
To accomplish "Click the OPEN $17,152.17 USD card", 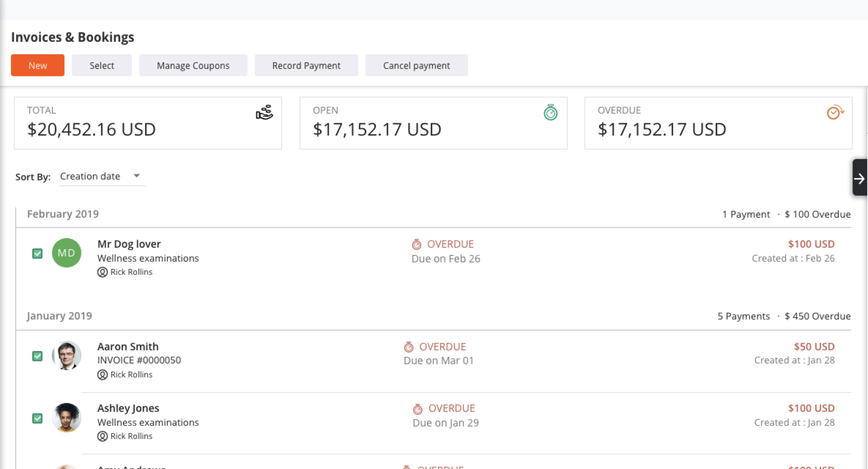I will point(434,123).
